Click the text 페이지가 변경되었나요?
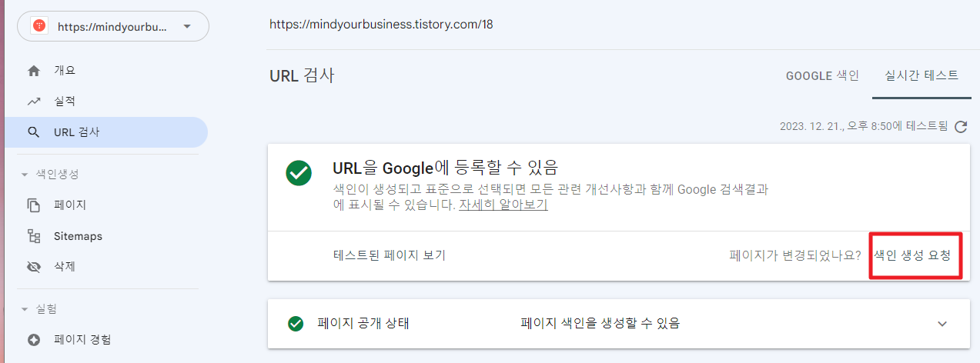Viewport: 980px width, 363px height. click(x=795, y=255)
